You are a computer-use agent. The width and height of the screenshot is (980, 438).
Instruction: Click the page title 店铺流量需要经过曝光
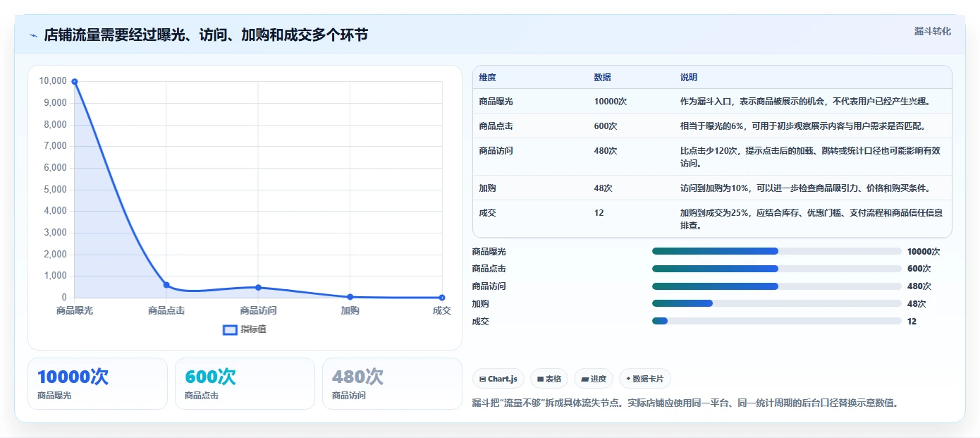pos(206,35)
